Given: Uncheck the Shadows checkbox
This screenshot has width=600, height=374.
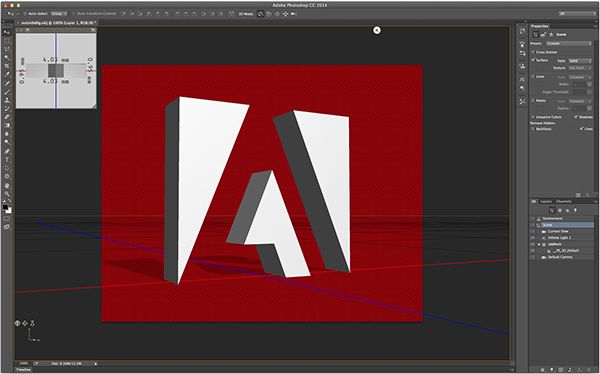Looking at the screenshot, I should [x=576, y=117].
